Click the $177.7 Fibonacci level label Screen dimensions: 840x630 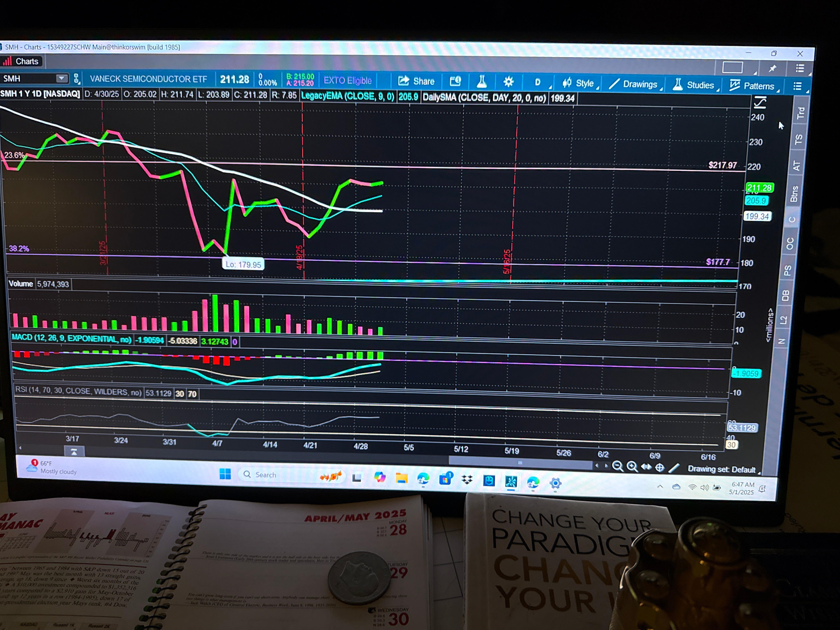click(718, 262)
